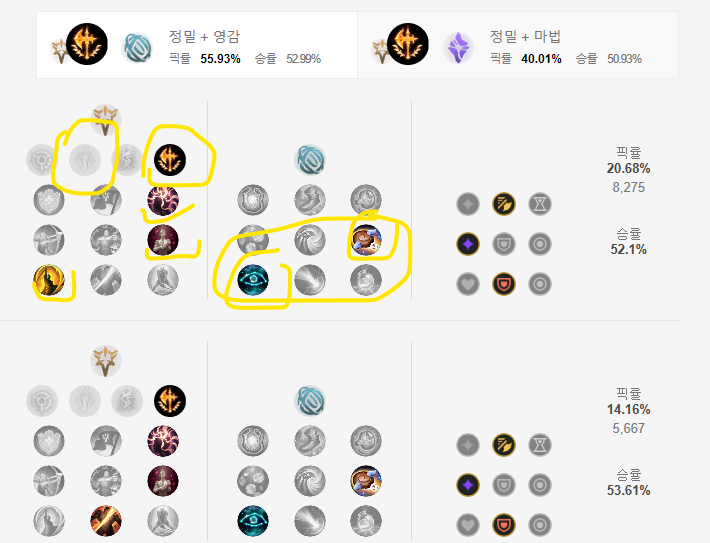Select the hourglass ability haste shard, first build
This screenshot has width=710, height=543.
(x=540, y=204)
